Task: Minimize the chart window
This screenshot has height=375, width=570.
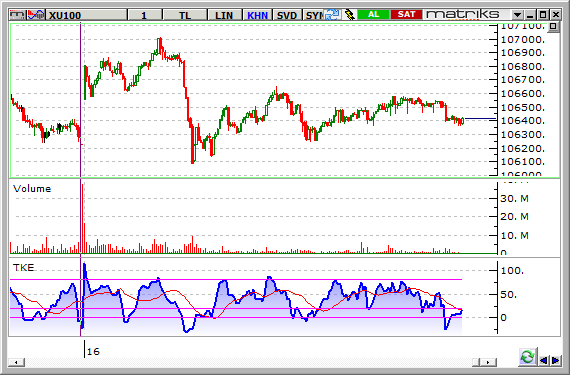Action: [530, 15]
